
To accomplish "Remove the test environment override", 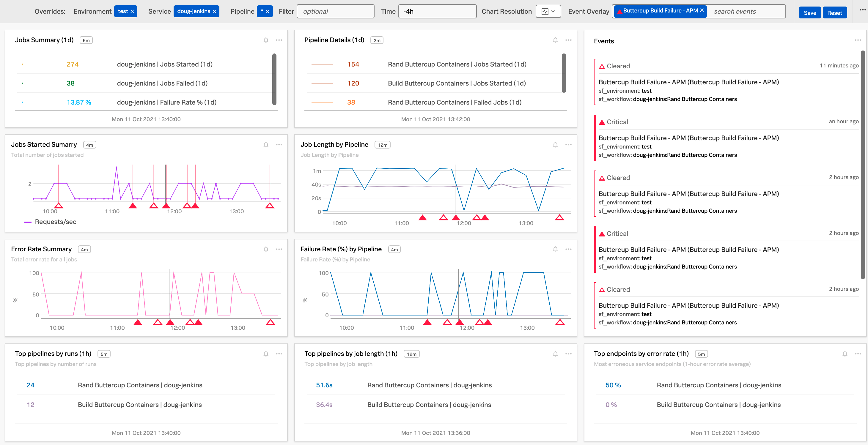I will point(132,12).
